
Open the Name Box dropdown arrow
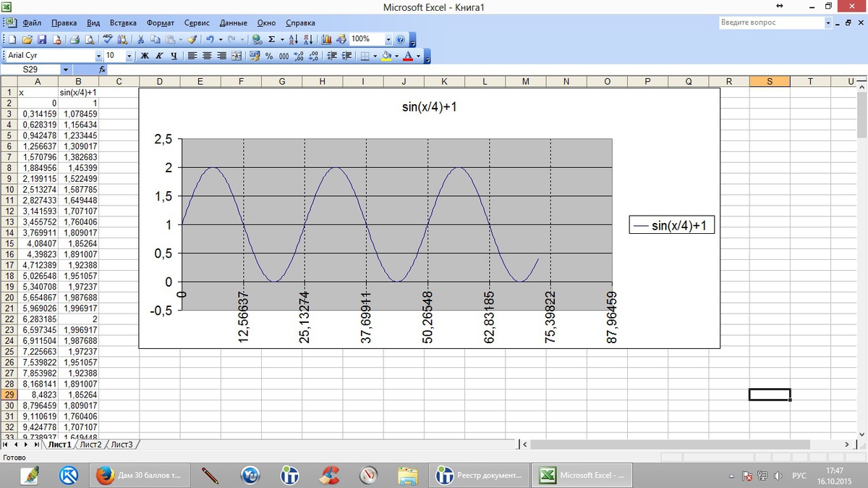(65, 70)
